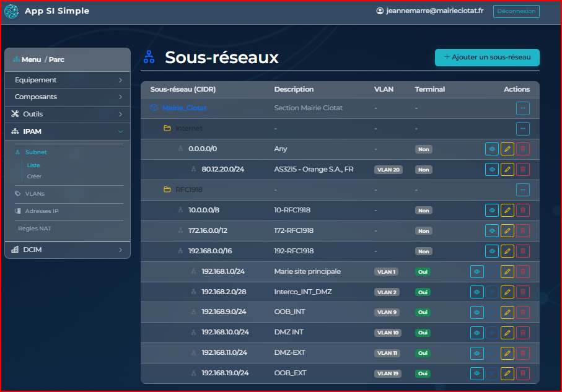Screen dimensions: 562x392
Task: Edit the DMZ-EXT subnet
Action: [x=507, y=354]
